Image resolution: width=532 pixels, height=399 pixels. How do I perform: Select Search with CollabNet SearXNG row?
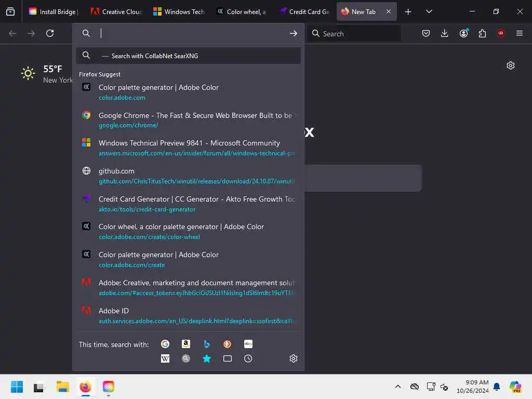click(188, 56)
